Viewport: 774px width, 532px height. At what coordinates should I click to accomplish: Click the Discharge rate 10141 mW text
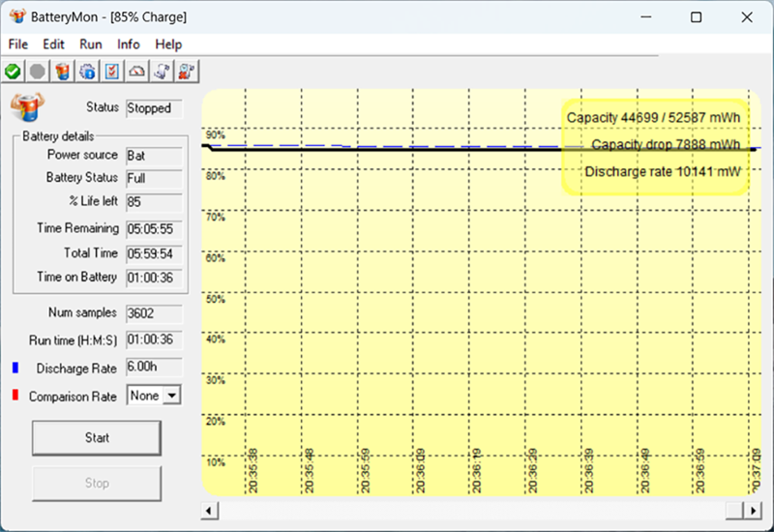pos(662,172)
